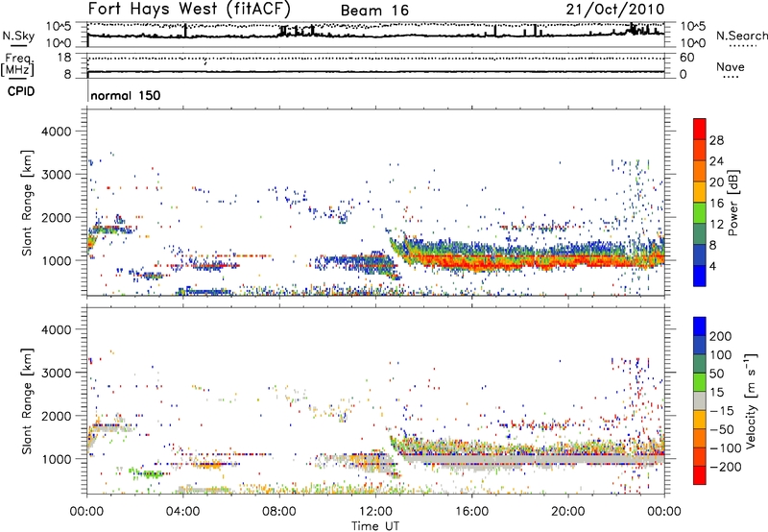Click the '2000' tick in the velocity panel
768x532 pixels.
(57, 416)
